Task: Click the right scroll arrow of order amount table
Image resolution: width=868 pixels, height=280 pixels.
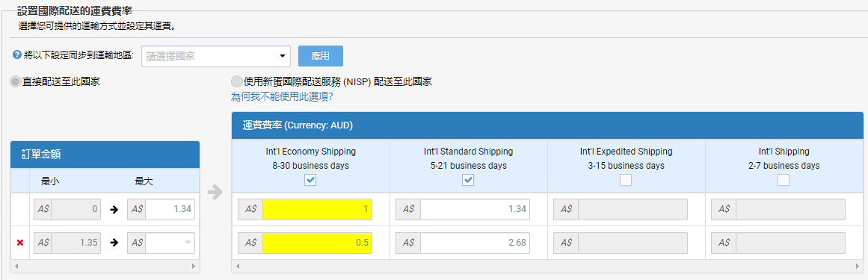Action: [193, 266]
